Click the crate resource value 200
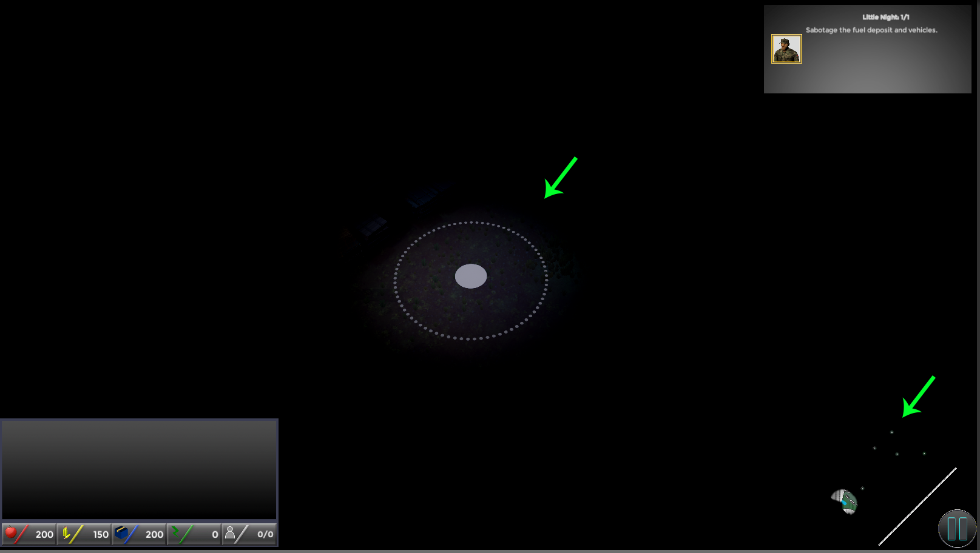This screenshot has height=553, width=980. [x=154, y=534]
